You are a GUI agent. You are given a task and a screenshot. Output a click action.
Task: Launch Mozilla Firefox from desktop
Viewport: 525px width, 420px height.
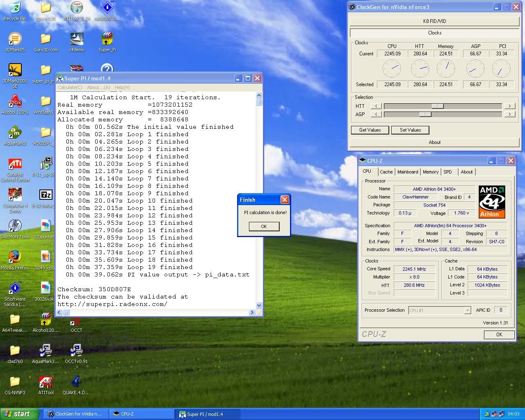click(15, 260)
